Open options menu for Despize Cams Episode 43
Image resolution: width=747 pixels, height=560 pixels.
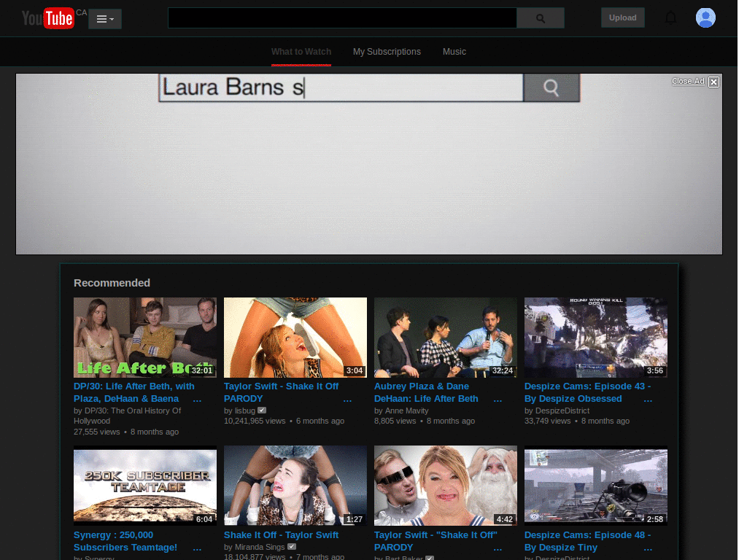point(648,400)
